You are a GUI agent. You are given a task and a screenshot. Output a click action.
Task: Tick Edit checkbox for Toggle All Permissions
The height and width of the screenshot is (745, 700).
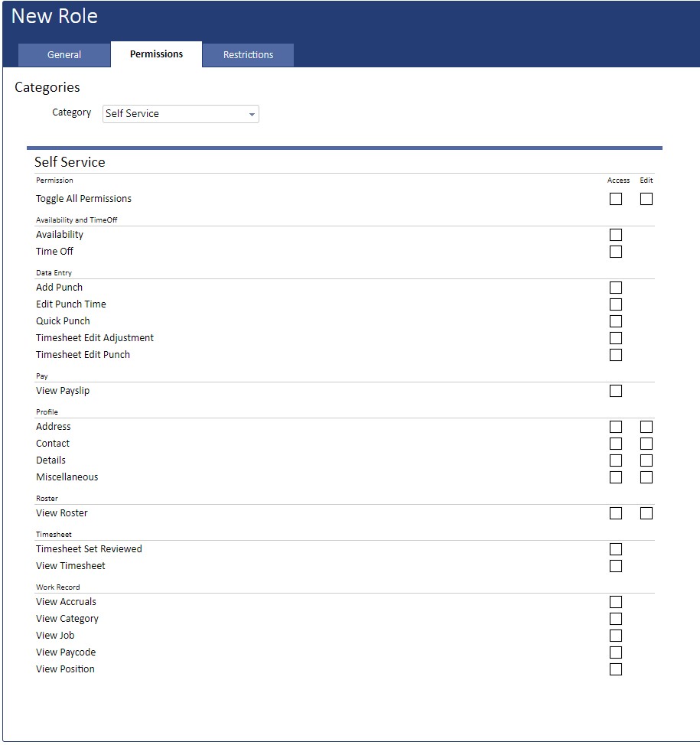click(646, 199)
